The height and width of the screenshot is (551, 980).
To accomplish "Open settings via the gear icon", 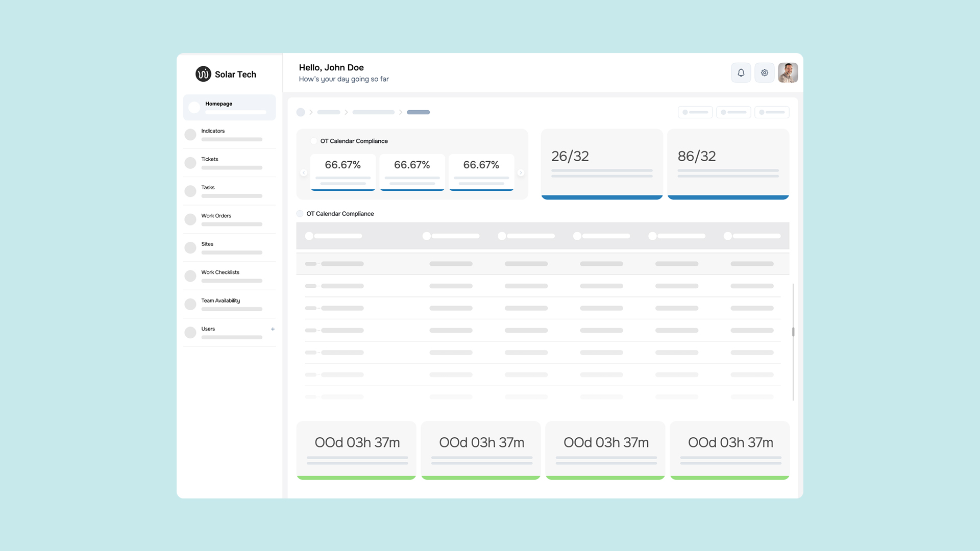I will pos(764,73).
